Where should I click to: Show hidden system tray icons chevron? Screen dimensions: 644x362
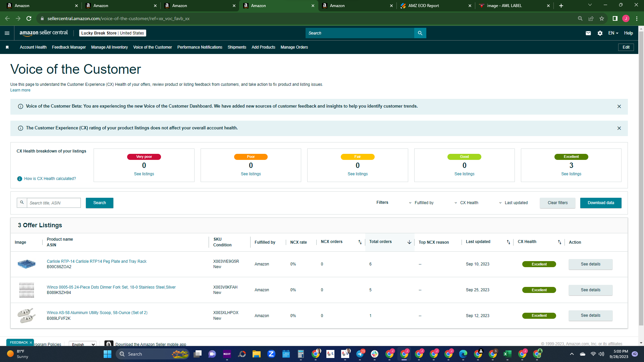coord(572,354)
